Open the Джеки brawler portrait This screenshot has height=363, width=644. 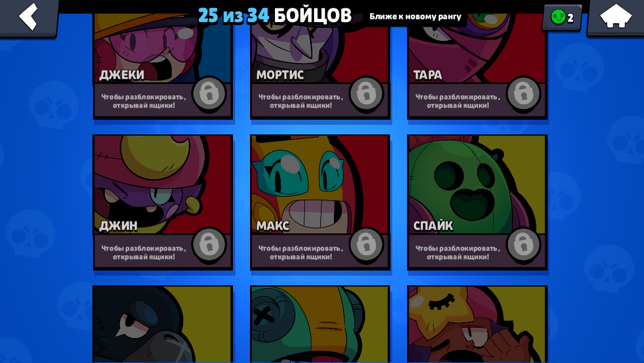[163, 48]
